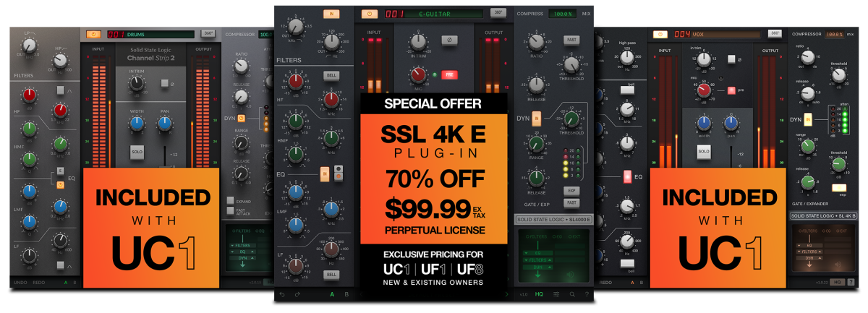Enable the FAST ATTACK checkbox in the DRUMS plugin
The height and width of the screenshot is (313, 868).
(x=231, y=210)
